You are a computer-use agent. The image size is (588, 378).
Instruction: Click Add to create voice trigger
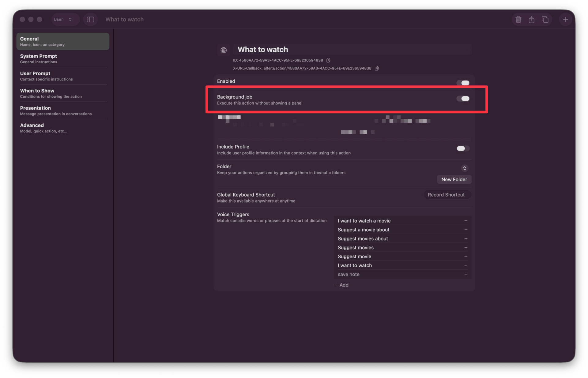point(341,285)
